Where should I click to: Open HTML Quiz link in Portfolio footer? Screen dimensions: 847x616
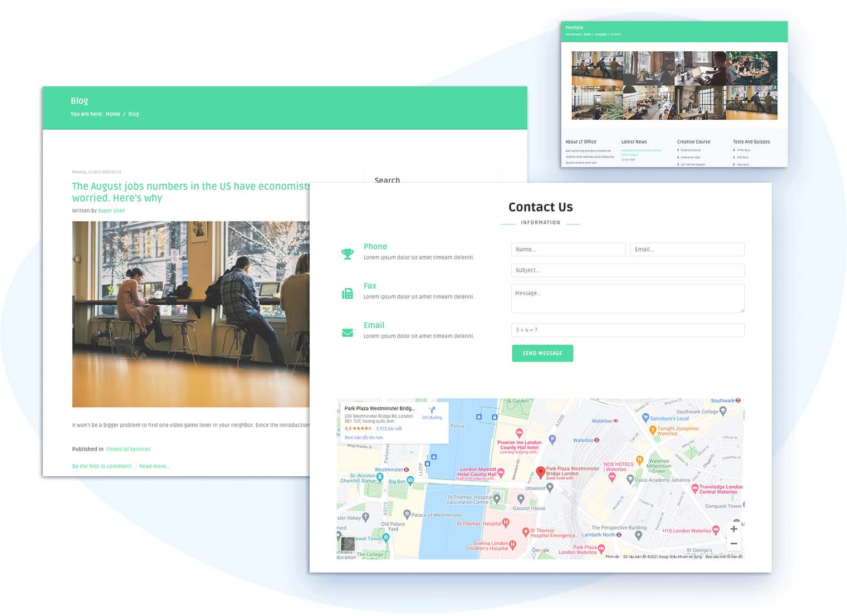point(743,150)
